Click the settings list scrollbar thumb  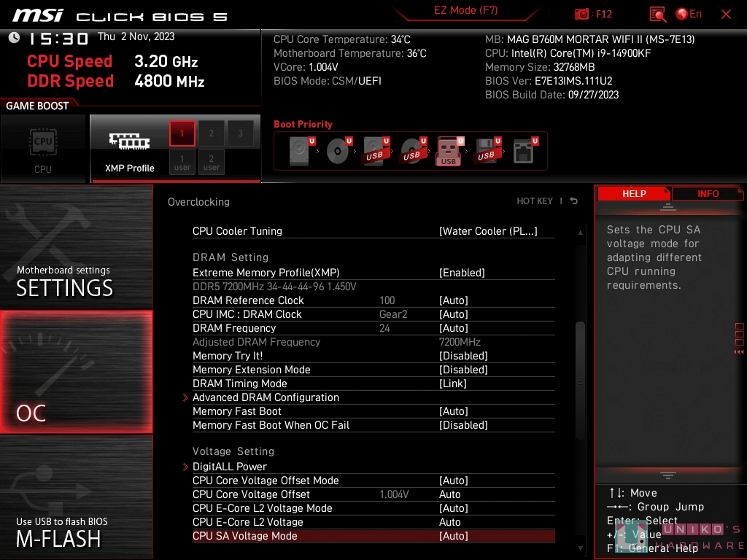[x=580, y=381]
